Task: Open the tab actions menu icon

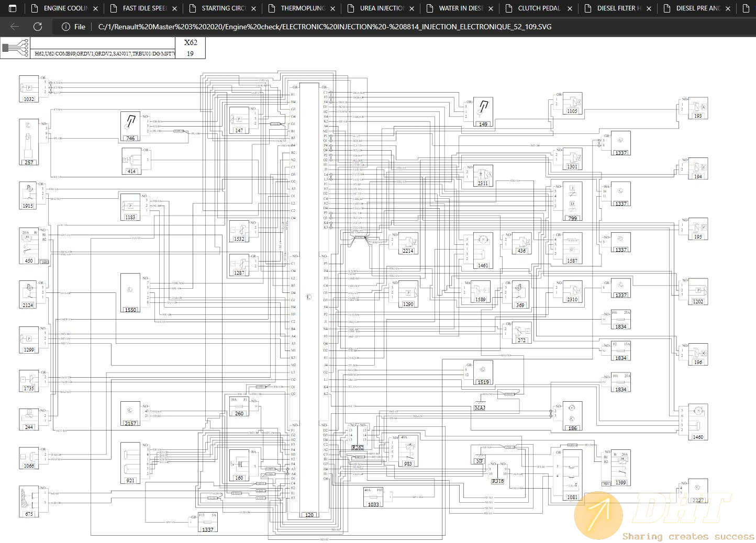Action: tap(13, 8)
